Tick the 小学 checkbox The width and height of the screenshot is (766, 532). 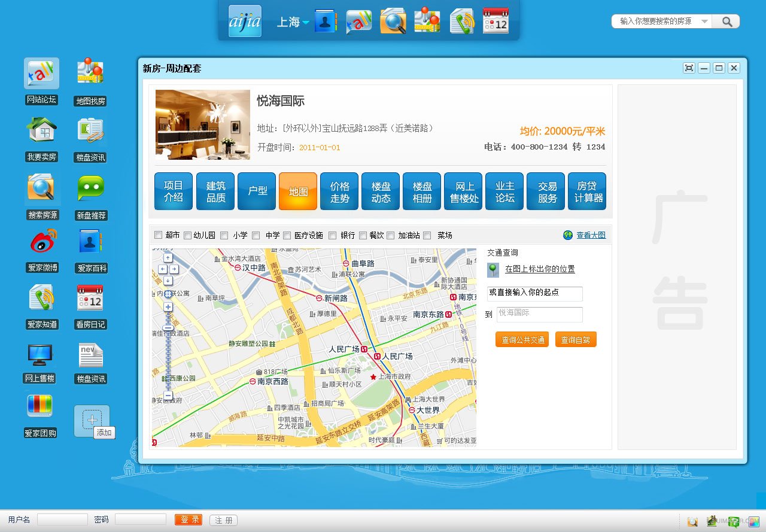pos(223,235)
